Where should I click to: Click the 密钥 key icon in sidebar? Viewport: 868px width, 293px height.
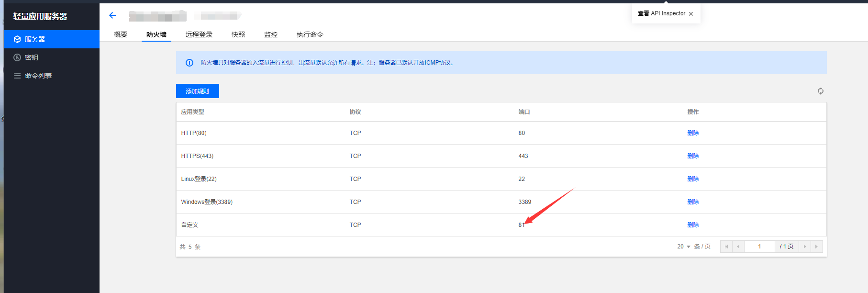click(17, 57)
